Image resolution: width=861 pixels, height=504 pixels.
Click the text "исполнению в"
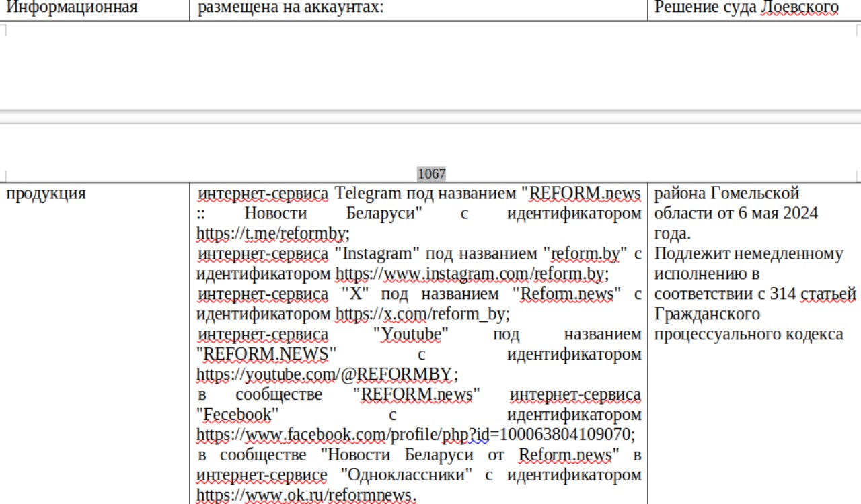(x=707, y=274)
